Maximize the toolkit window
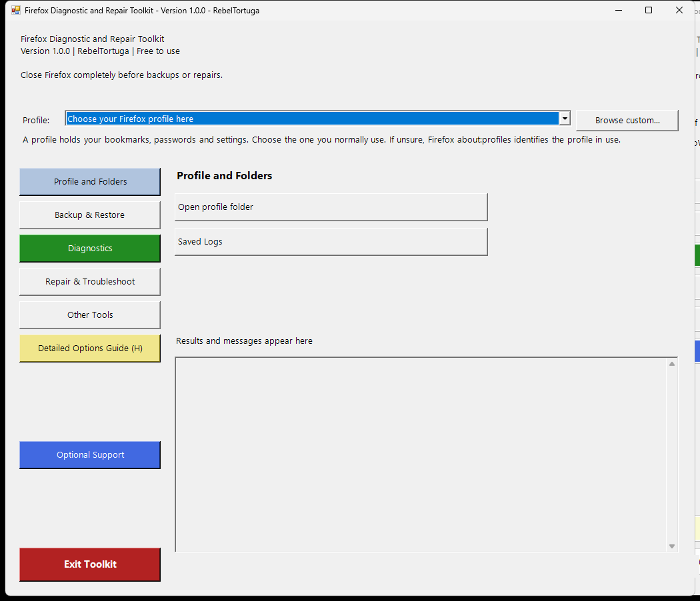700x601 pixels. coord(649,10)
